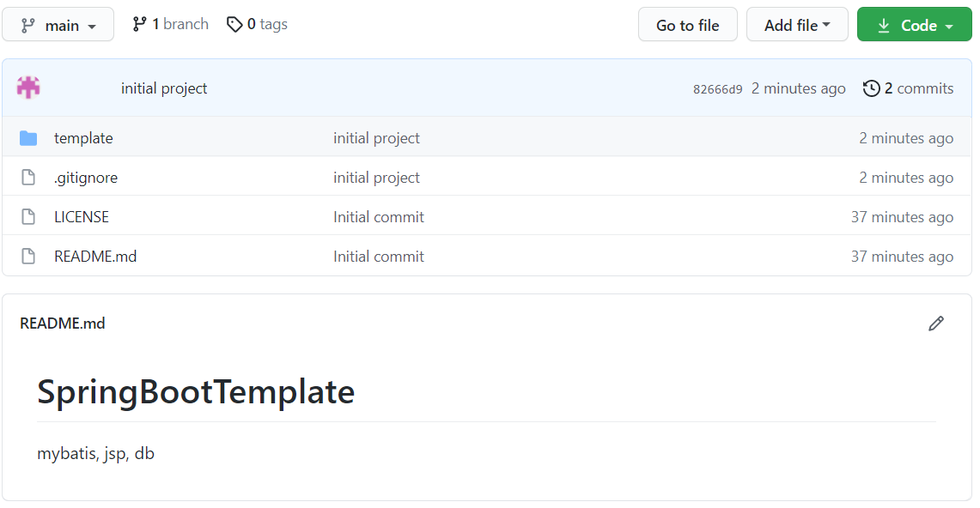View the 1 branch link

coord(171,24)
